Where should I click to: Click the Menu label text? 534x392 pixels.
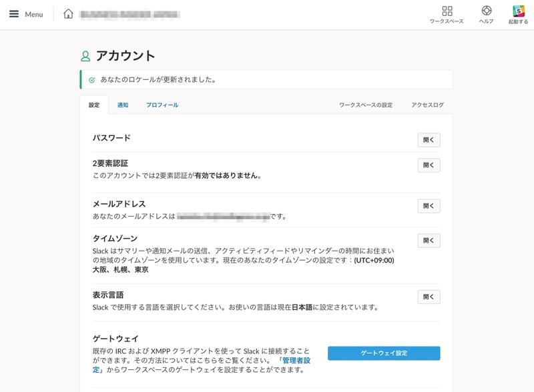34,14
